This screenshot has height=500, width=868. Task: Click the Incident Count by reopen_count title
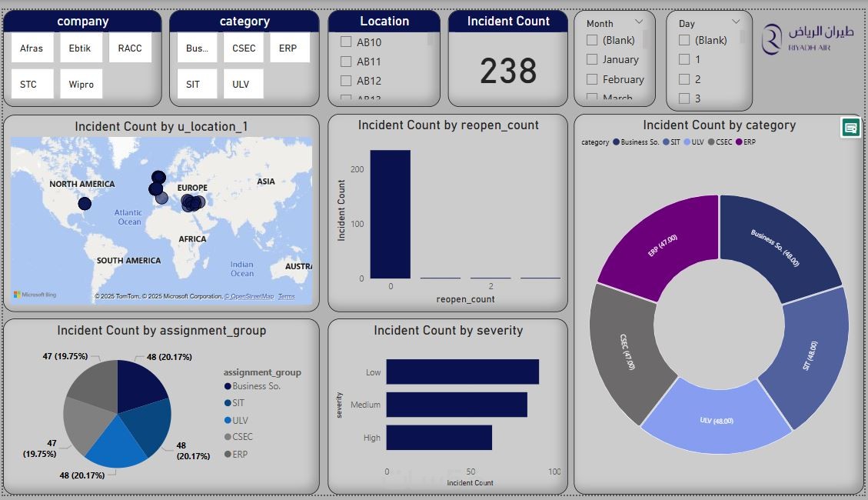point(448,125)
